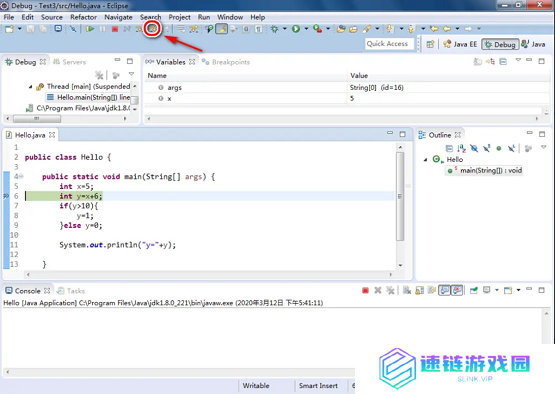The image size is (555, 394).
Task: Open the New Console View dropdown arrow
Action: click(x=519, y=290)
